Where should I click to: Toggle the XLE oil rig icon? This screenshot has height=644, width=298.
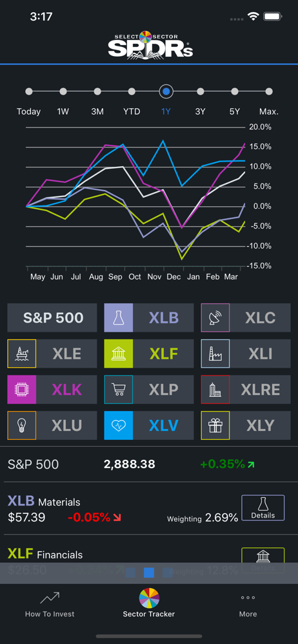[x=22, y=353]
